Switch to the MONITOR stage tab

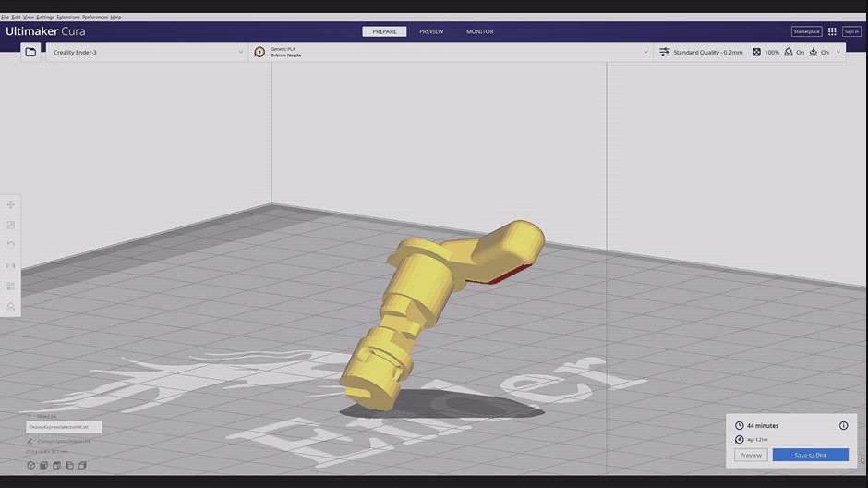tap(479, 31)
